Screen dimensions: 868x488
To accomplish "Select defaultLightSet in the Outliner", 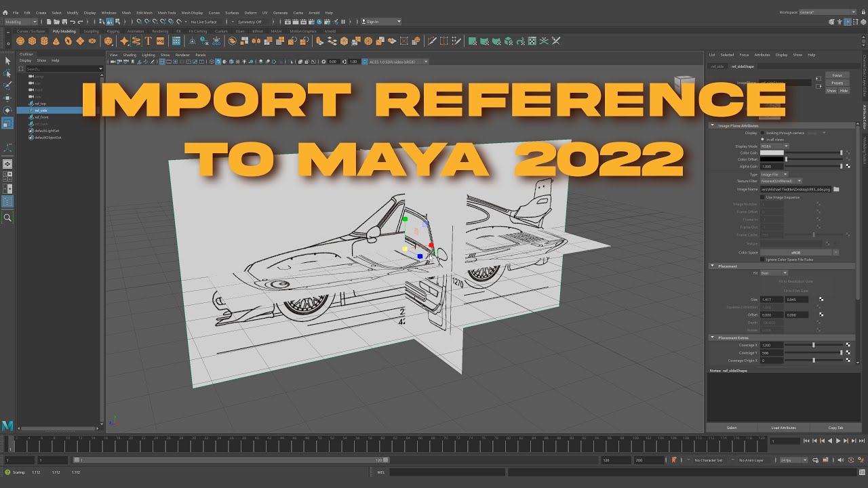I will click(48, 131).
